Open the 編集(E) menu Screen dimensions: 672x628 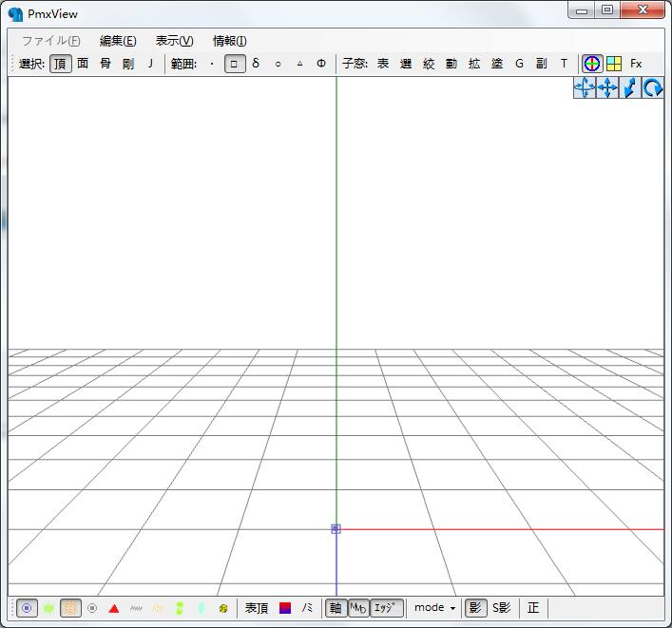tap(118, 41)
